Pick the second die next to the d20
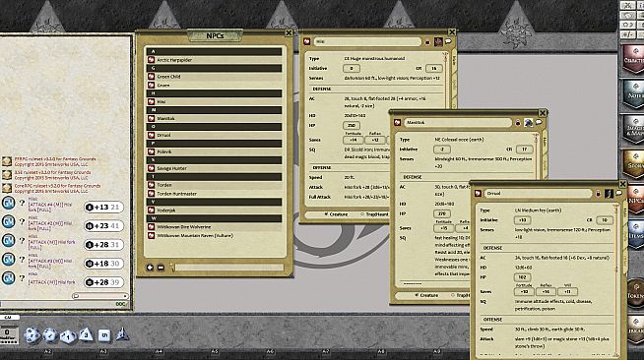 [x=49, y=335]
